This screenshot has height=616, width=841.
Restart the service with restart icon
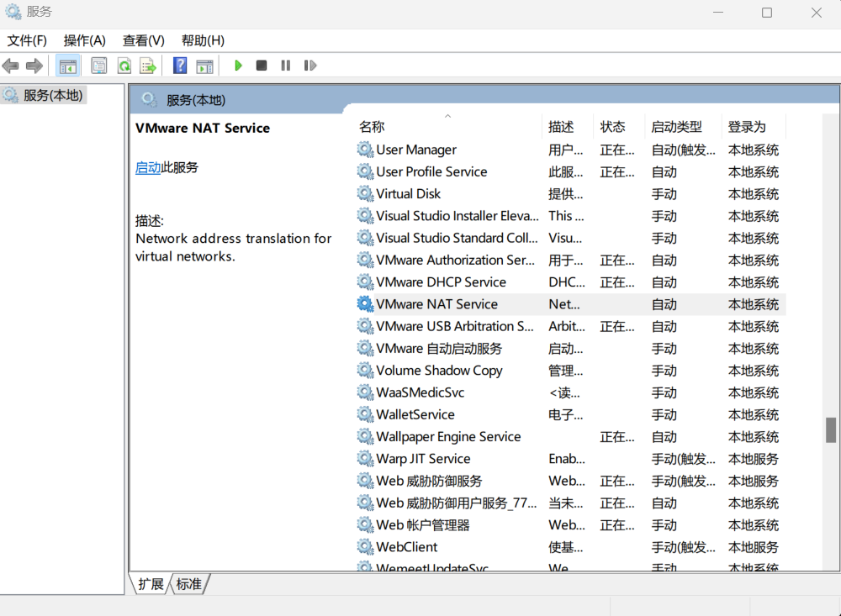pos(310,66)
